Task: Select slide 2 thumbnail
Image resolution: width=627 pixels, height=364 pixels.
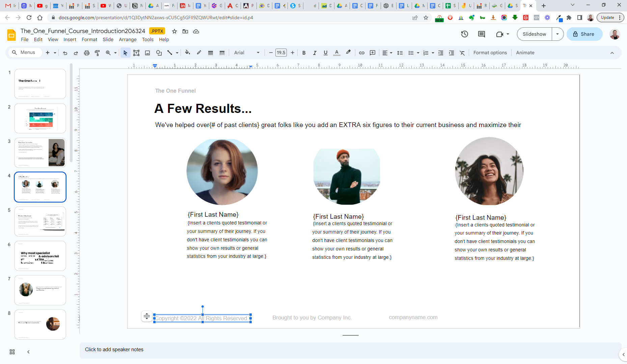Action: pyautogui.click(x=40, y=118)
